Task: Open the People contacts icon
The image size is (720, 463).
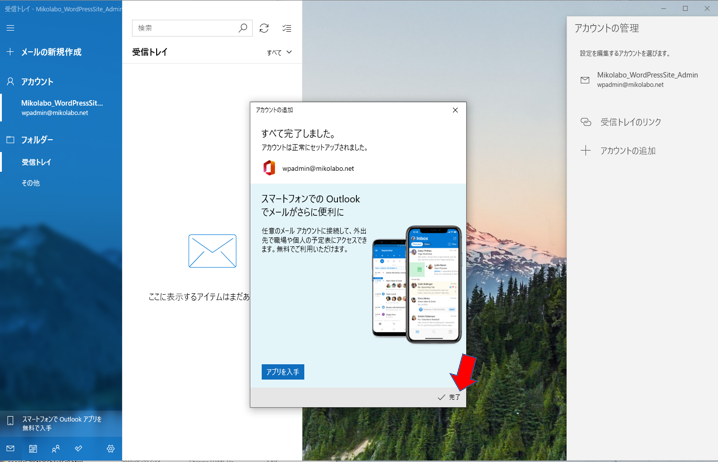Action: (56, 449)
